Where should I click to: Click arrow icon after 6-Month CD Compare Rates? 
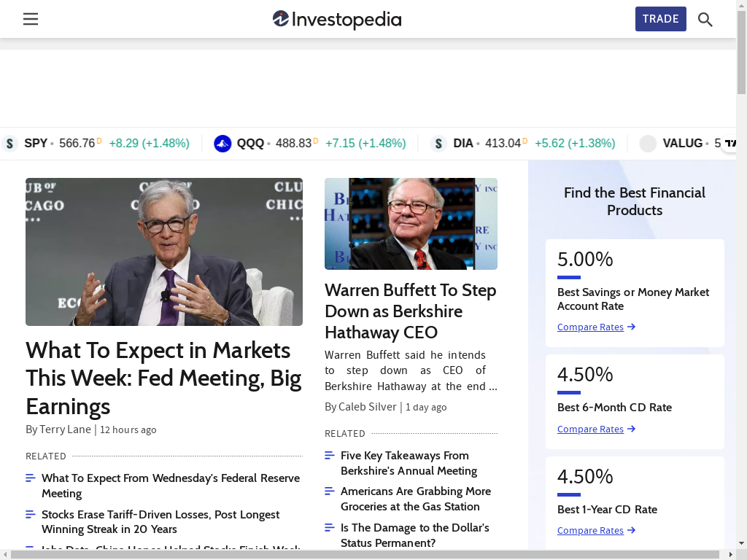pyautogui.click(x=631, y=429)
